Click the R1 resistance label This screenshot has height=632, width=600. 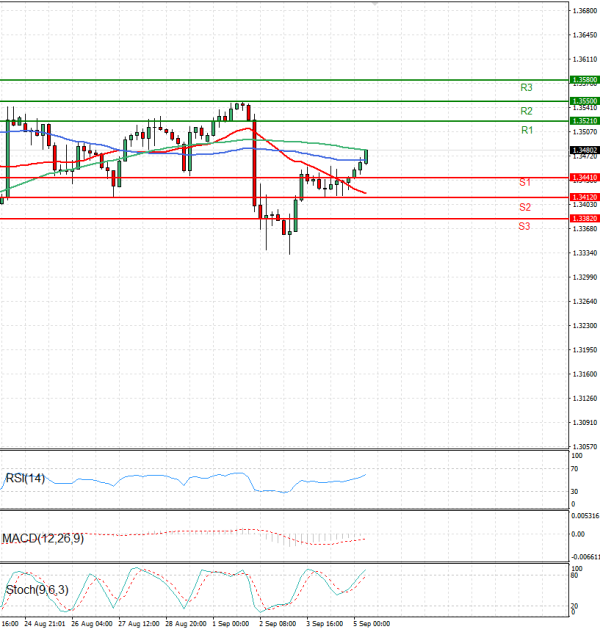pyautogui.click(x=526, y=131)
